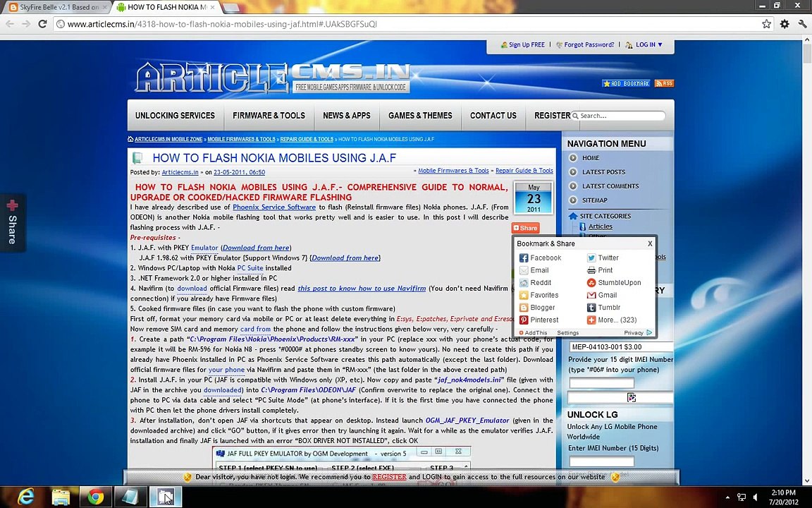
Task: Open LATEST POSTS in navigation menu
Action: (603, 172)
